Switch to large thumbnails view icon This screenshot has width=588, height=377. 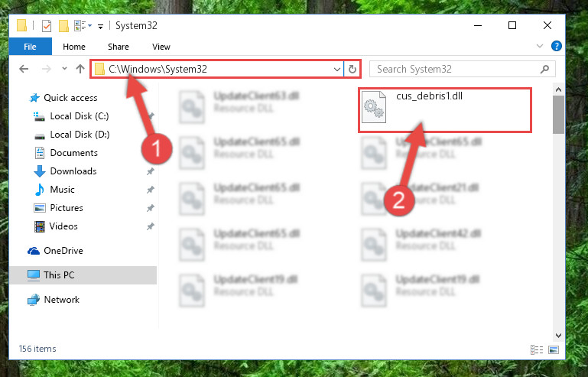pyautogui.click(x=554, y=349)
